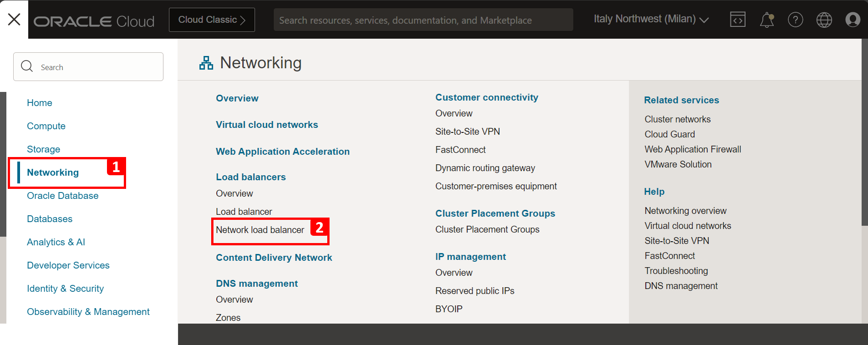Open the user profile avatar icon
868x345 pixels.
point(853,20)
